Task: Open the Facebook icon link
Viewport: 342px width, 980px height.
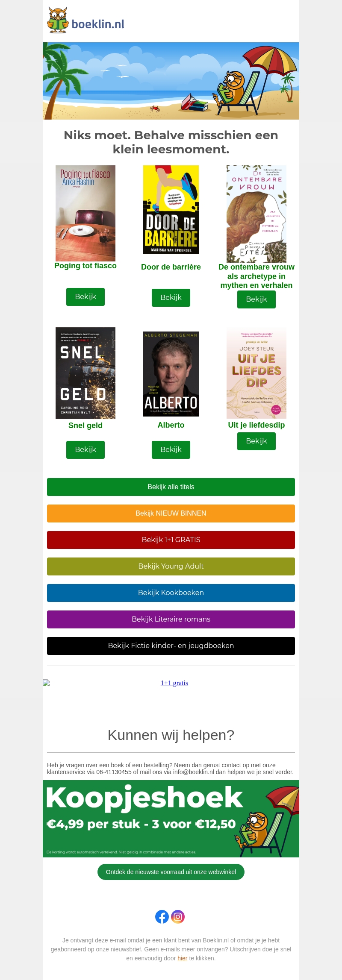Action: pyautogui.click(x=162, y=916)
